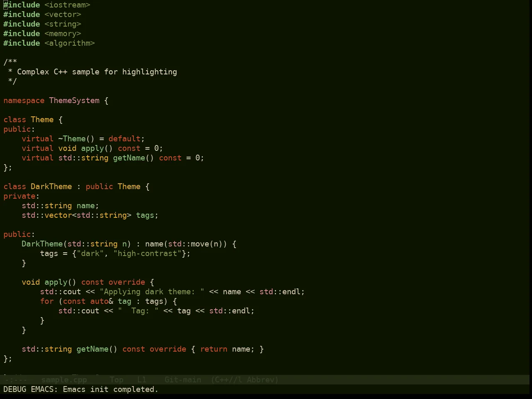Click the sample.cpp buffer name in mode line
The image size is (532, 399).
64,380
